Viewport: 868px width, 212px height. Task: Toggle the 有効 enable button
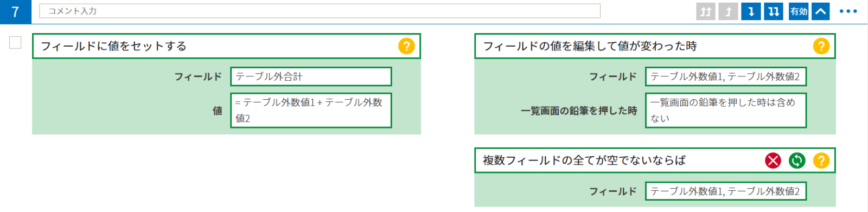[799, 11]
